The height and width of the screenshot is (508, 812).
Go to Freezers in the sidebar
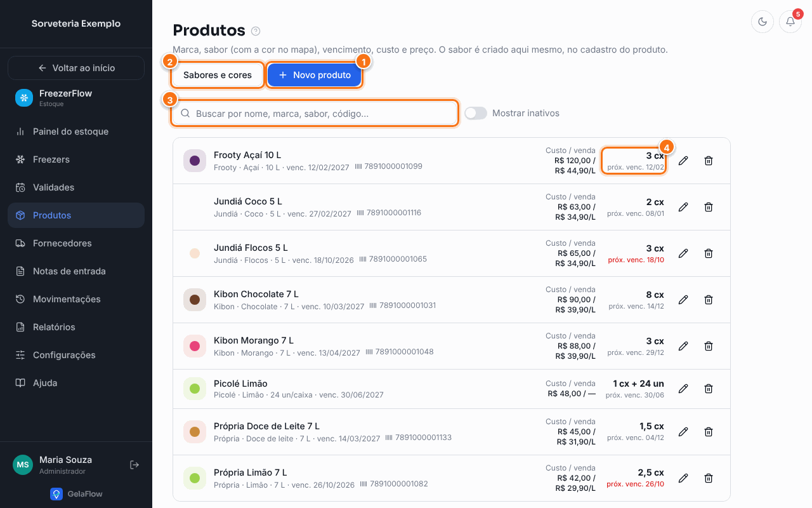pos(76,159)
